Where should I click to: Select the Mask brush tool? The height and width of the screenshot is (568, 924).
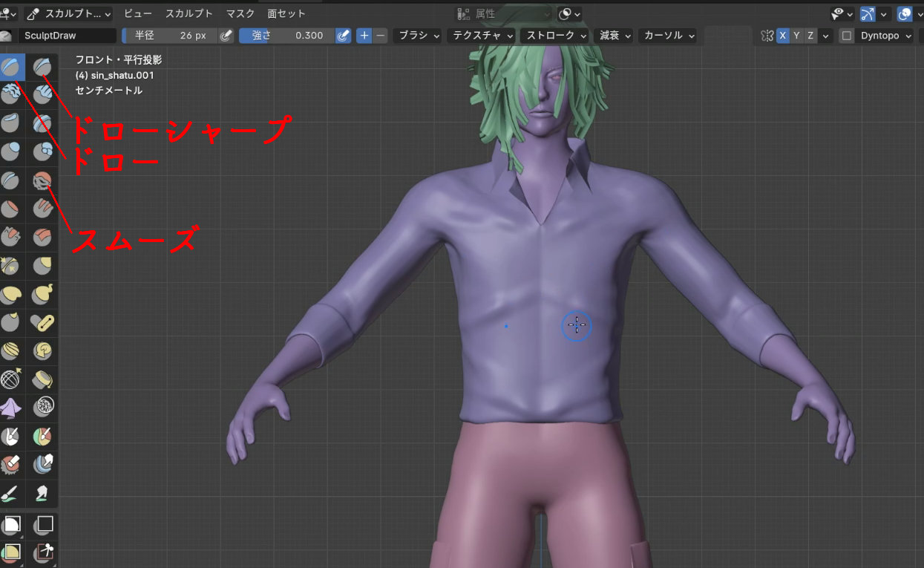(x=11, y=436)
